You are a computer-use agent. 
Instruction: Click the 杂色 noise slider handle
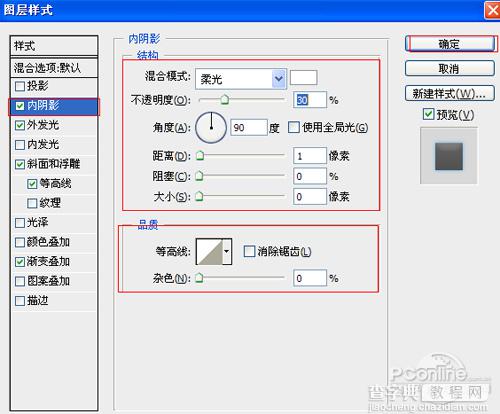(199, 278)
